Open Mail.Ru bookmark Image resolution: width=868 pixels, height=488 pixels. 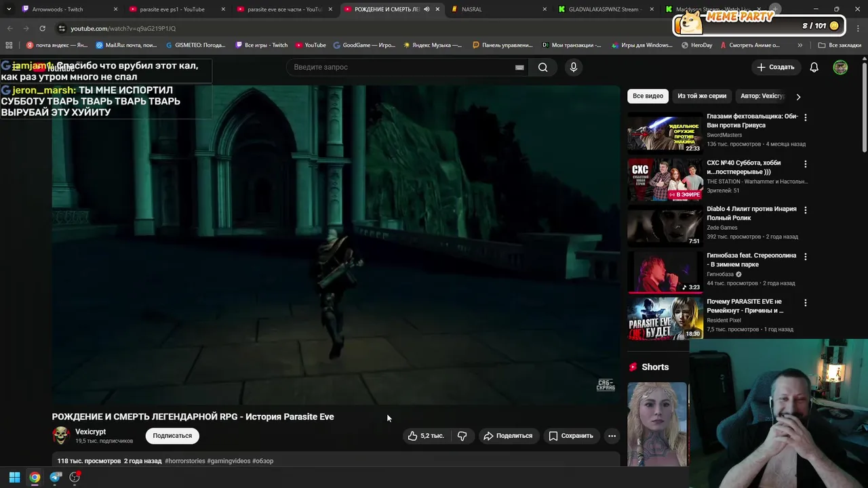[127, 45]
